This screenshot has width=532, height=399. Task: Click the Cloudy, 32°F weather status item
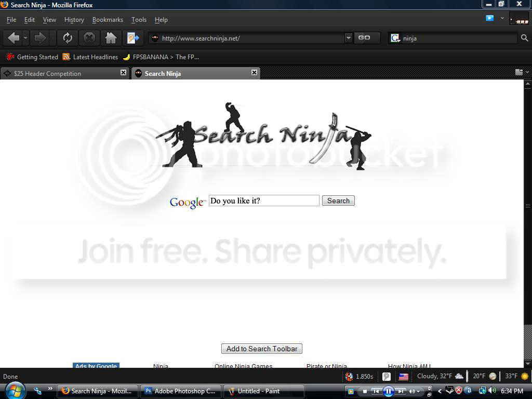coord(440,376)
